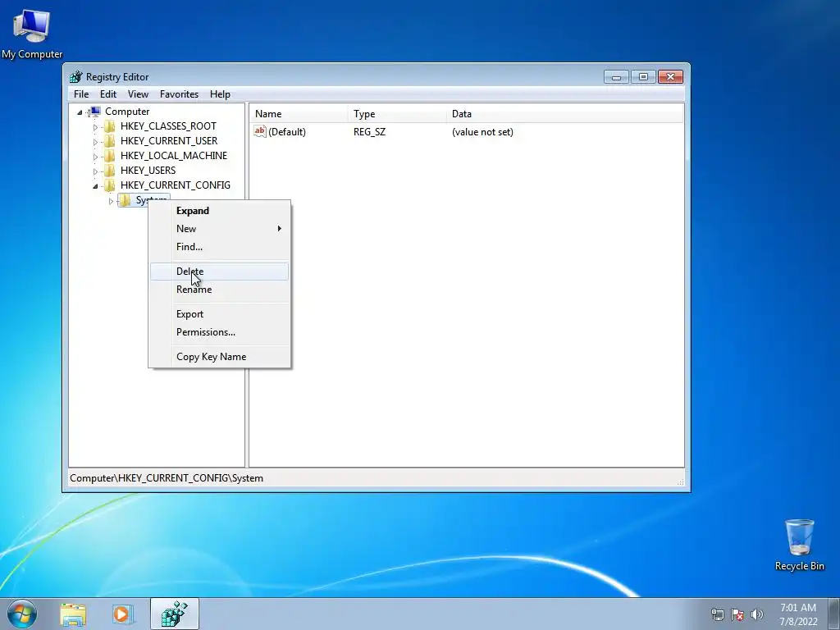Click the HKEY_CURRENT_CONFIG folder icon
This screenshot has width=840, height=630.
point(109,185)
